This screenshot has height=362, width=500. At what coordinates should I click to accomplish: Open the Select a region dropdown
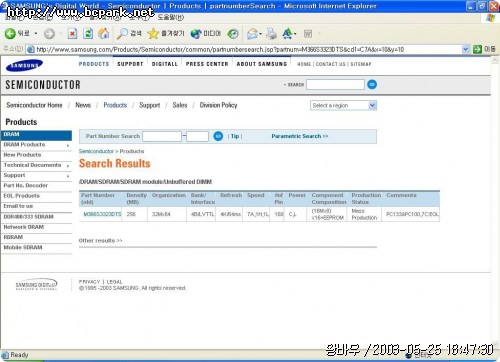pos(343,105)
